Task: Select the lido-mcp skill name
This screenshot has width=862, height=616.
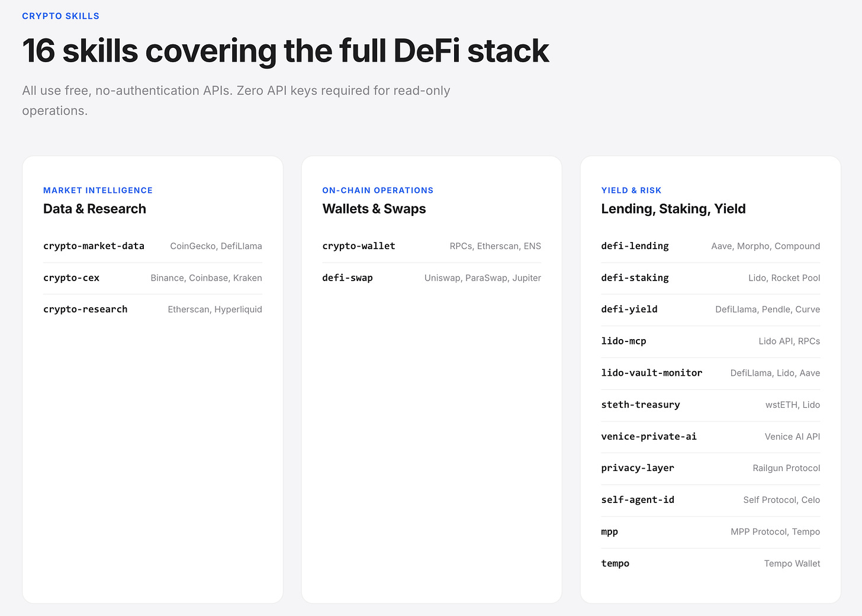Action: (623, 341)
